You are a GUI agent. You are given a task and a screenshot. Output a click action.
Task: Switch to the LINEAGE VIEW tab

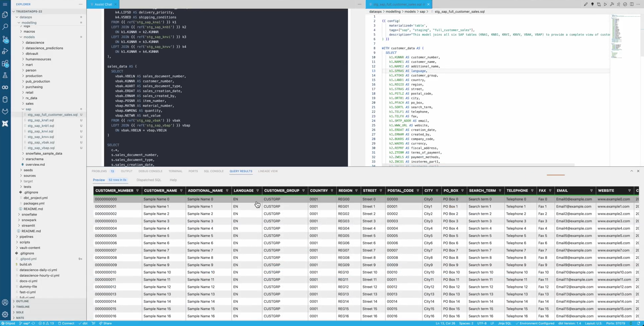tap(268, 171)
